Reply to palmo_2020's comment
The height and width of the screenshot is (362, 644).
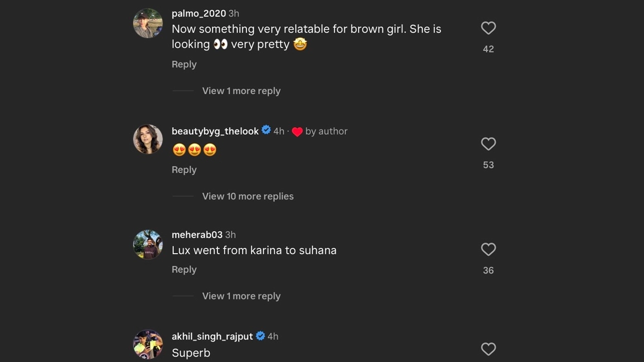(184, 64)
